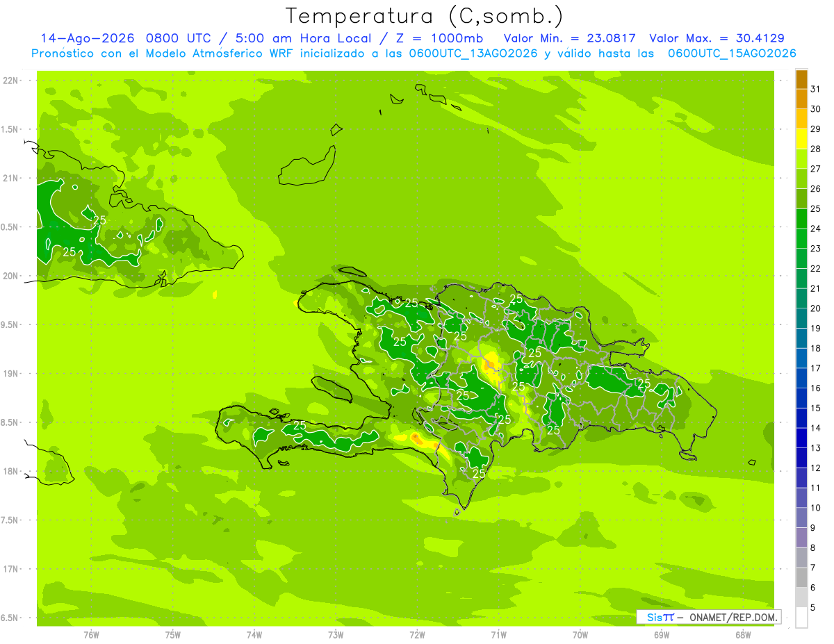Click the "20N" latitude label
Image resolution: width=834 pixels, height=644 pixels.
pyautogui.click(x=11, y=276)
